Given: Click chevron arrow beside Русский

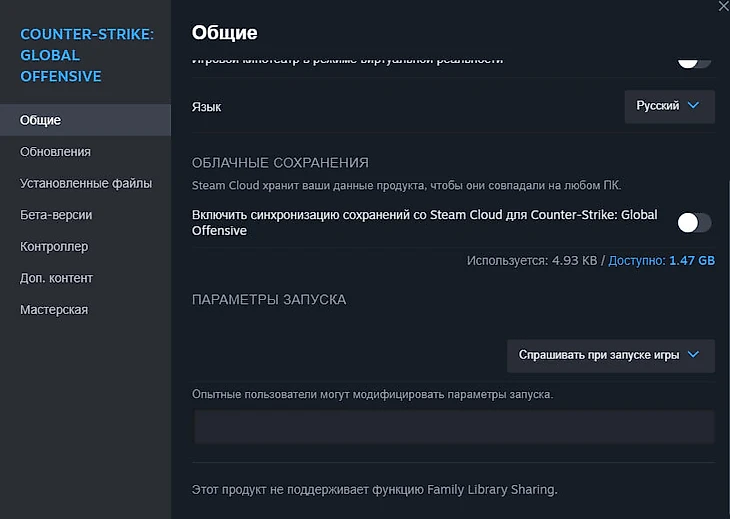Looking at the screenshot, I should [694, 106].
